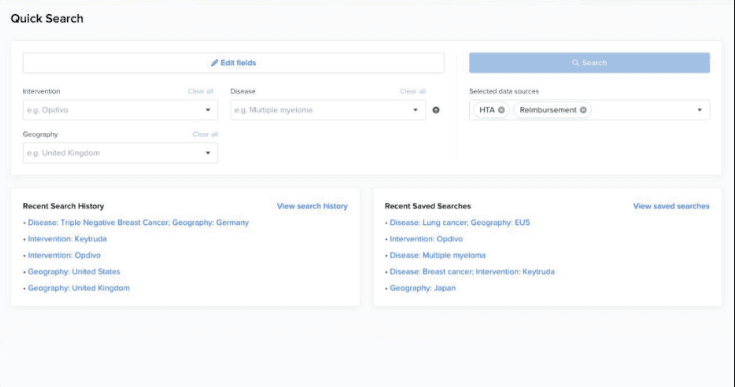Open View search history link

[x=312, y=206]
